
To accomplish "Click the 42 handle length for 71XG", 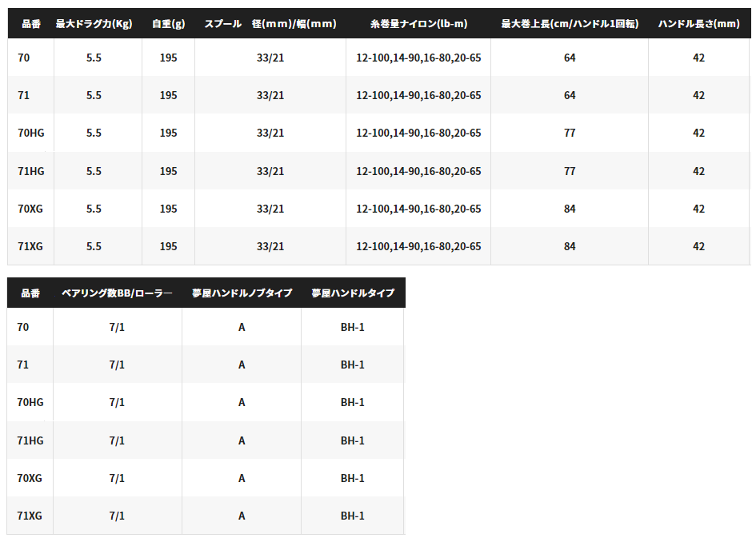I will click(x=698, y=246).
